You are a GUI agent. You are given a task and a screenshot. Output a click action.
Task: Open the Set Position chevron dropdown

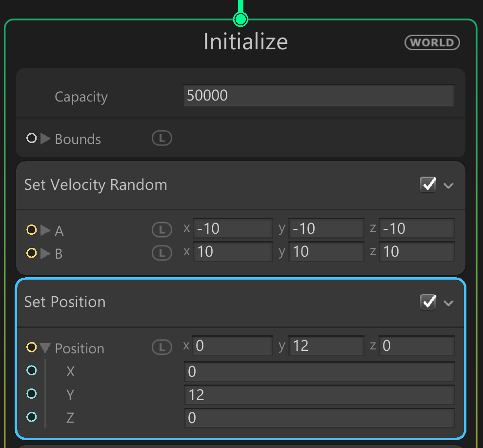click(448, 303)
